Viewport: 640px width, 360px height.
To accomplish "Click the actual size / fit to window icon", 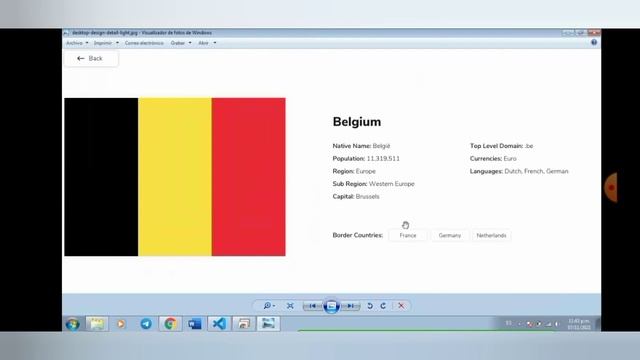I will tap(290, 306).
